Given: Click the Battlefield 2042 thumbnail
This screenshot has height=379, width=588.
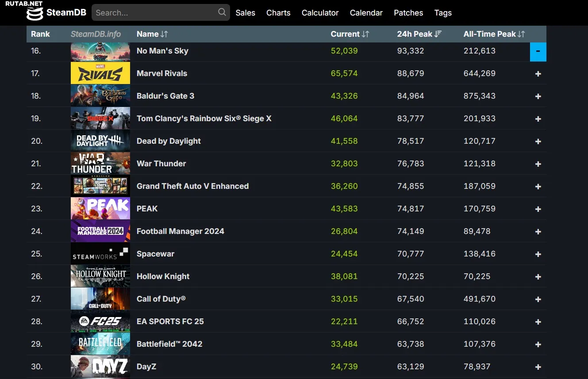Looking at the screenshot, I should tap(100, 344).
